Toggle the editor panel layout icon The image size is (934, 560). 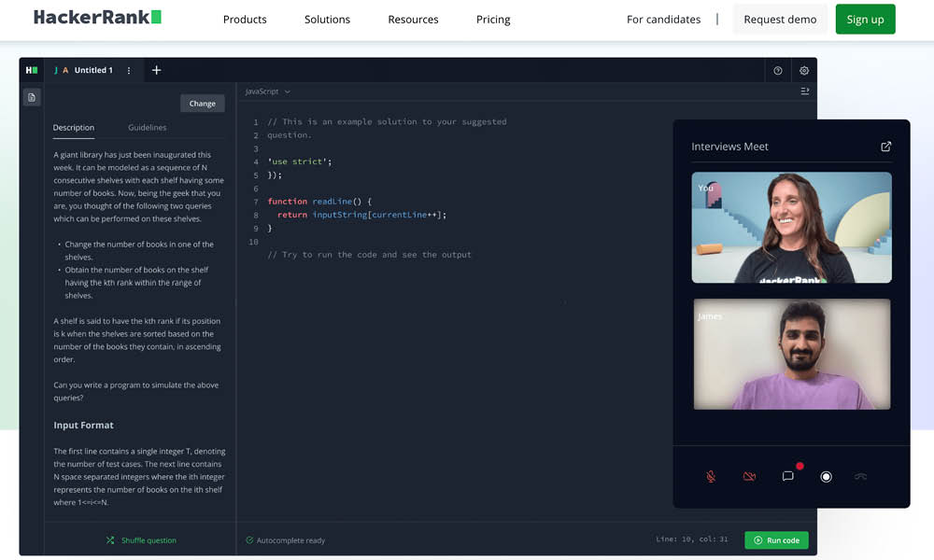(805, 91)
